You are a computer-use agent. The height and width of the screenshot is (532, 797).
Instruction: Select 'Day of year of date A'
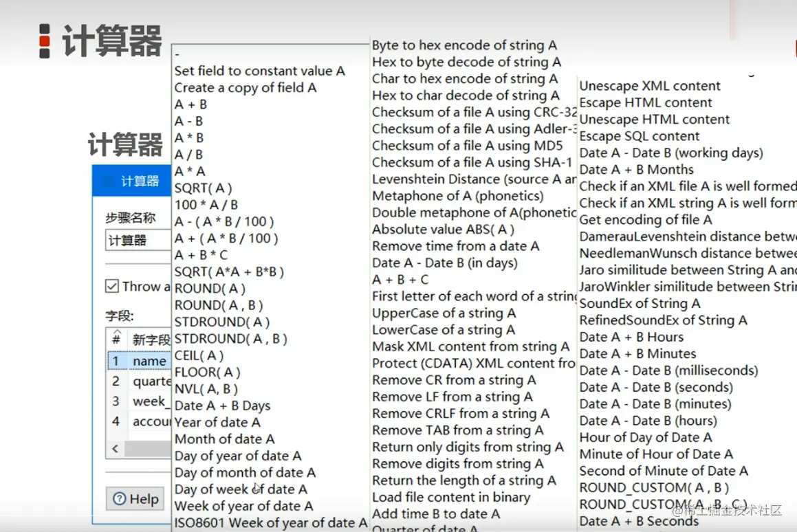click(x=238, y=456)
